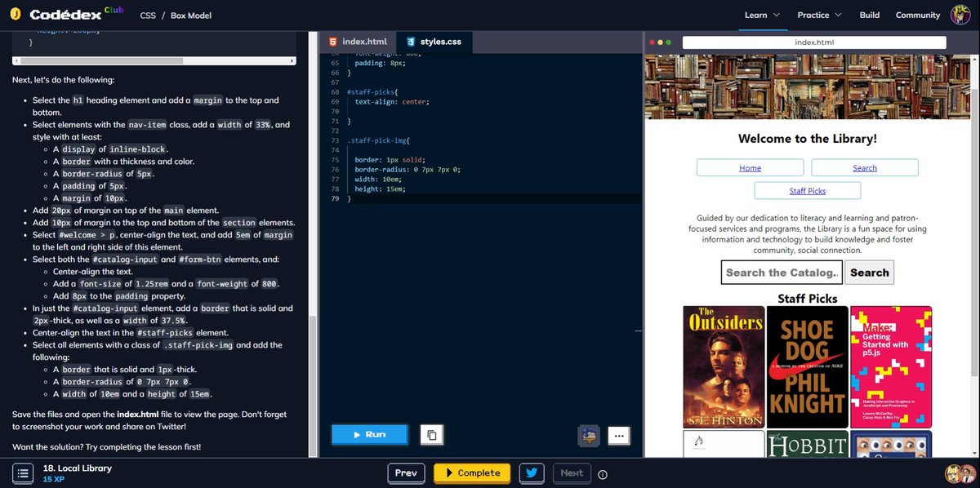This screenshot has height=488, width=980.
Task: Expand the Practice dropdown menu
Action: click(819, 15)
